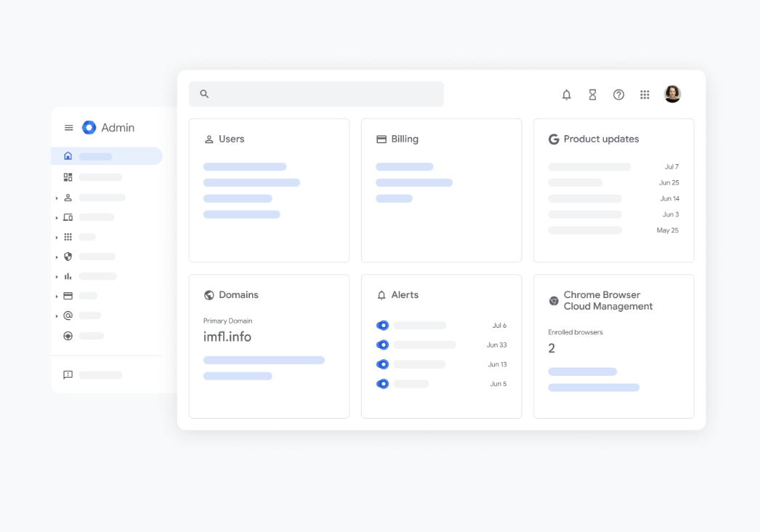The height and width of the screenshot is (532, 760).
Task: Click the Send feedback sidebar icon
Action: coord(68,375)
